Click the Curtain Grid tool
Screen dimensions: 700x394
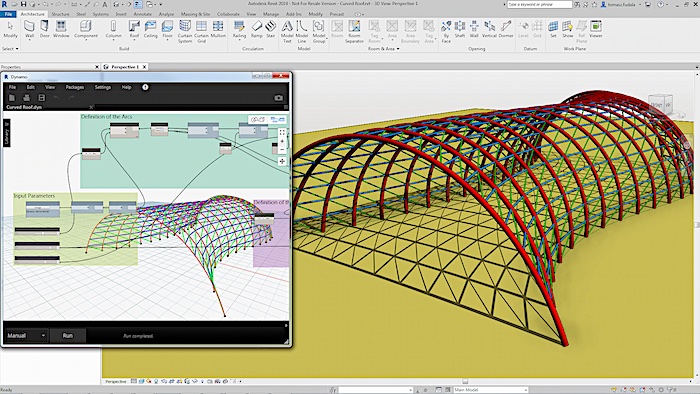pyautogui.click(x=201, y=31)
